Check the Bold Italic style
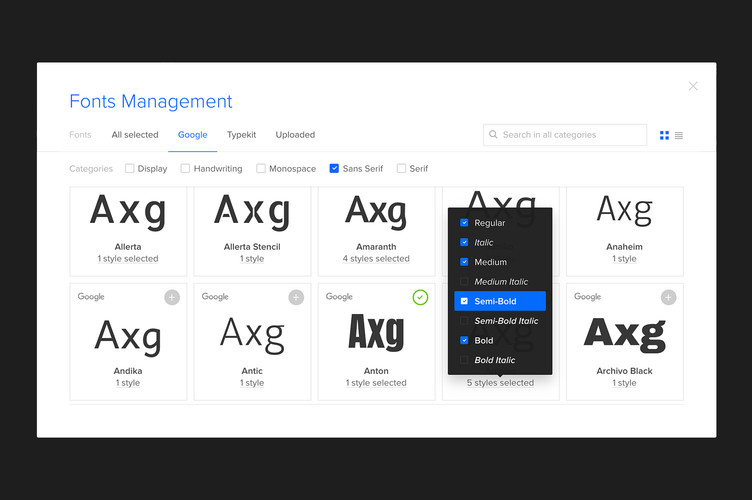752x500 pixels. point(464,360)
